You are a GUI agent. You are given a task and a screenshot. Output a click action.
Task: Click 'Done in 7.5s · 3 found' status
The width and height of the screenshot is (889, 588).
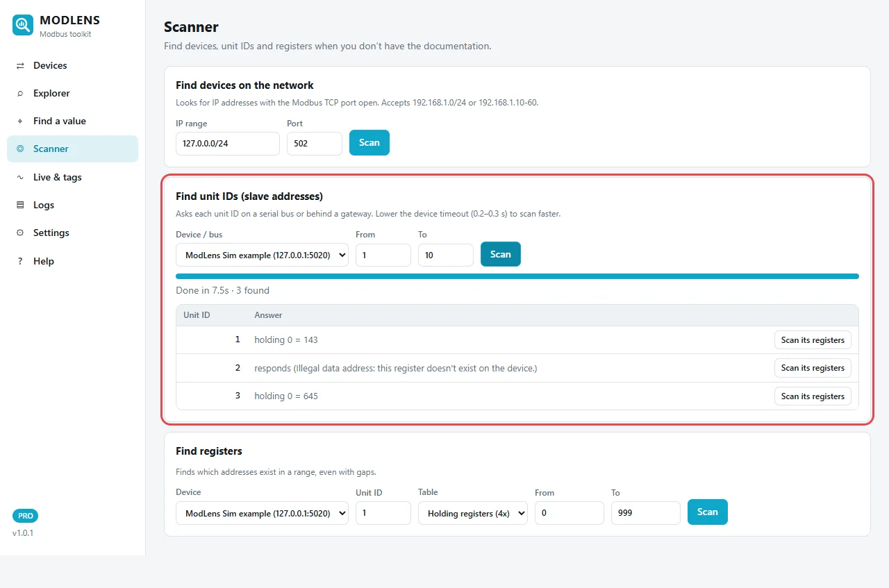click(222, 290)
